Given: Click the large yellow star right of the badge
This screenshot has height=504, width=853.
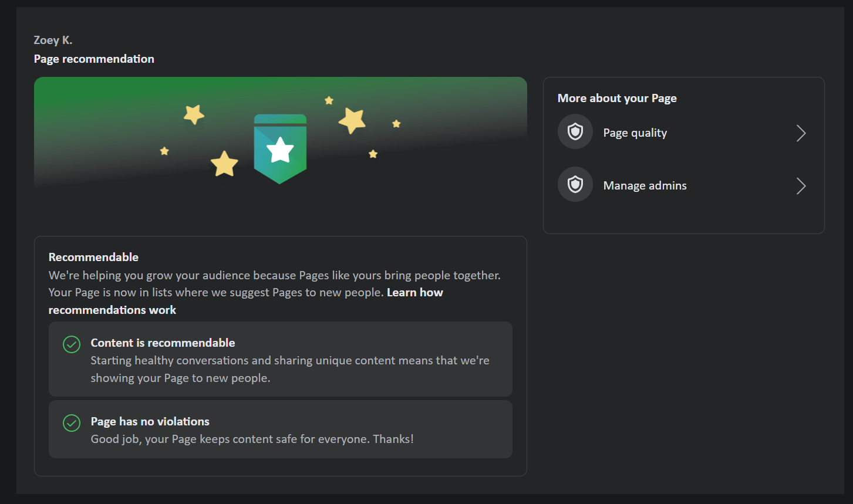Looking at the screenshot, I should [352, 120].
